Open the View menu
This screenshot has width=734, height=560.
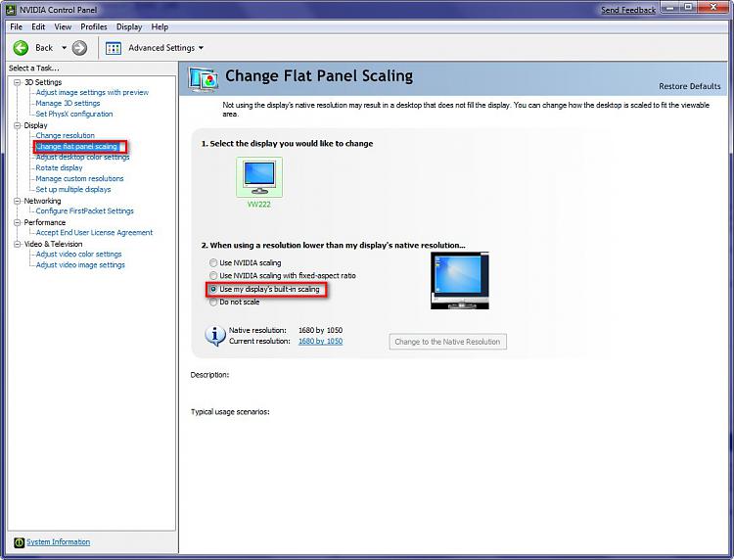63,26
